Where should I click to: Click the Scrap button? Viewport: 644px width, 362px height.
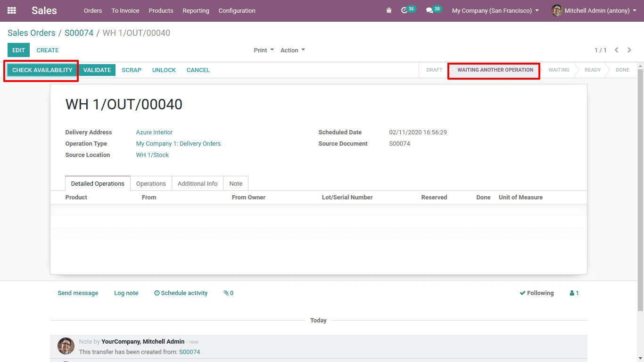click(x=132, y=70)
